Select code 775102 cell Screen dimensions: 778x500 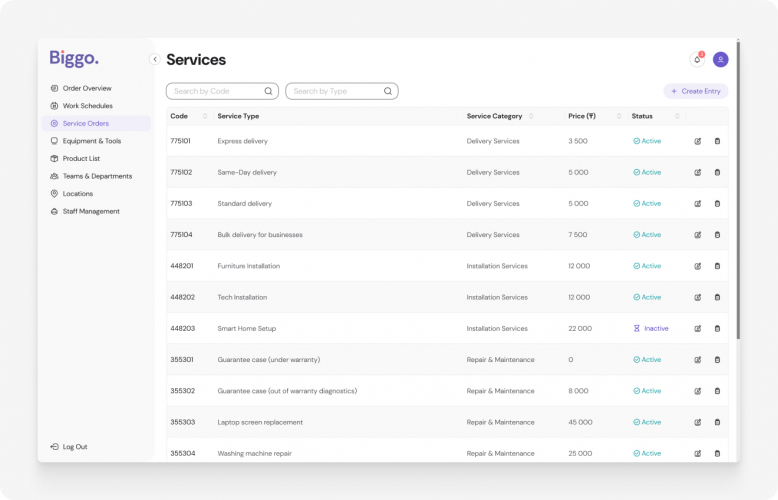point(181,173)
